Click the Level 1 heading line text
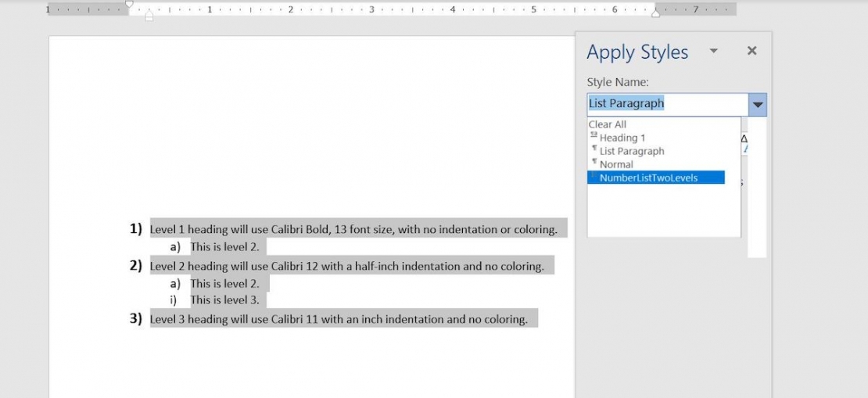The image size is (868, 398). [353, 229]
